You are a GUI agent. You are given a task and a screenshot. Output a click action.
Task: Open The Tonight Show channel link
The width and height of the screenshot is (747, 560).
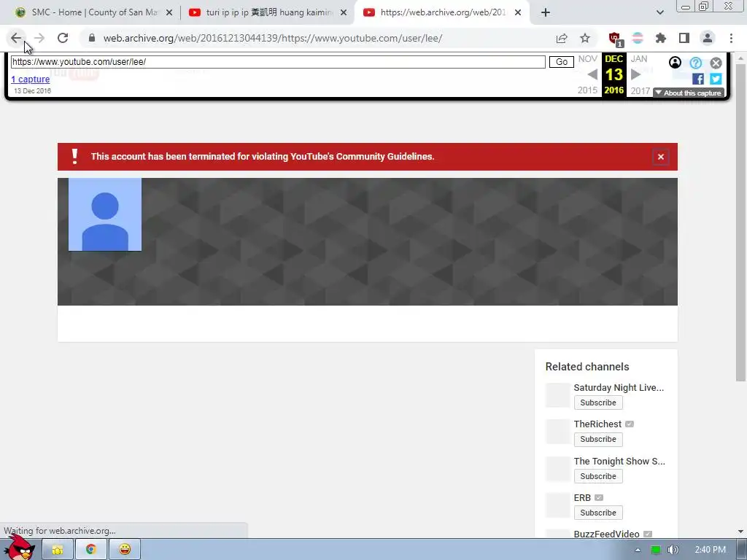[x=619, y=461]
